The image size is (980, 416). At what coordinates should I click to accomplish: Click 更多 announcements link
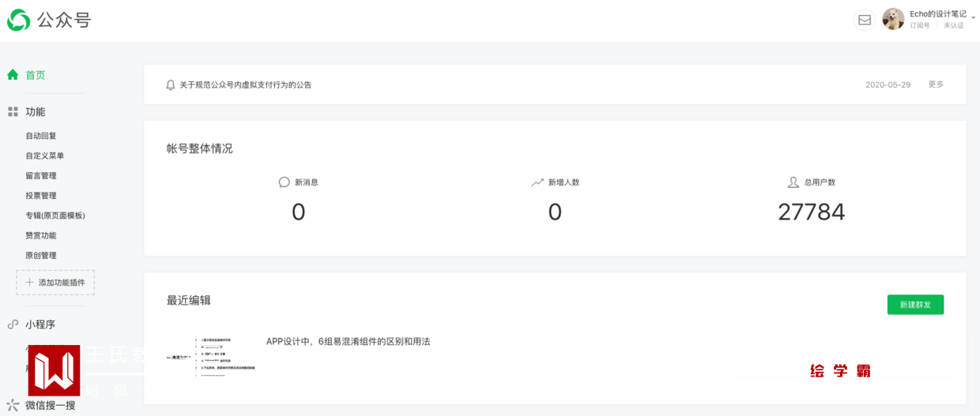click(936, 84)
